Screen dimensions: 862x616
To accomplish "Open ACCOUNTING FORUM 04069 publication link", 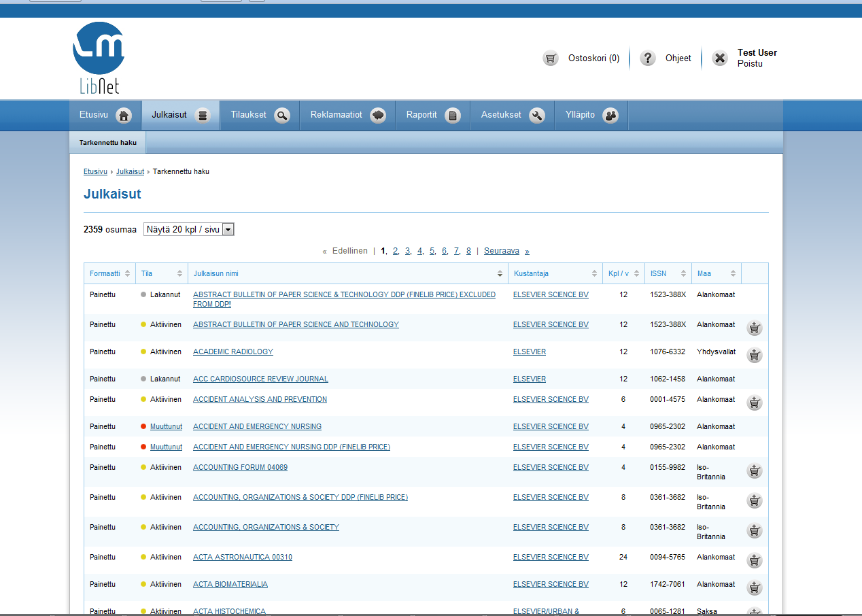I will pos(240,467).
